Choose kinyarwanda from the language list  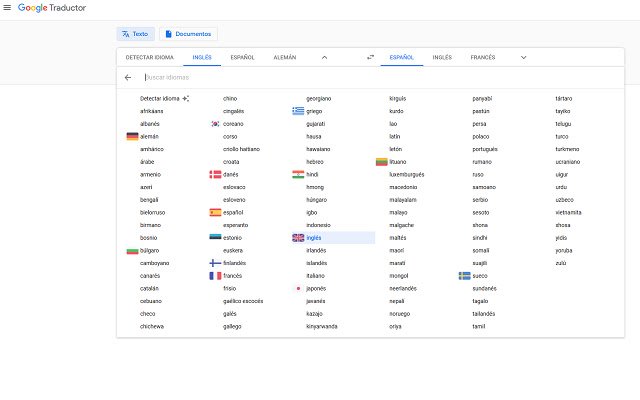pos(322,326)
